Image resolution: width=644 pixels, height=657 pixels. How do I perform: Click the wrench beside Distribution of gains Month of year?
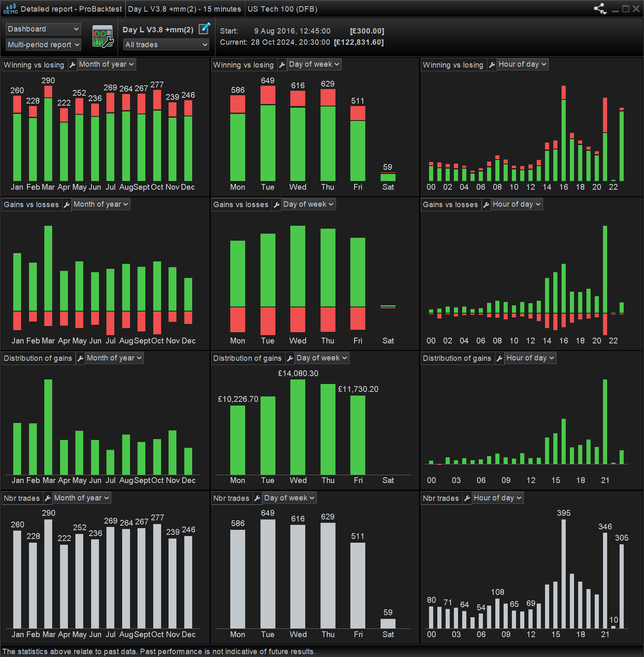click(x=80, y=358)
